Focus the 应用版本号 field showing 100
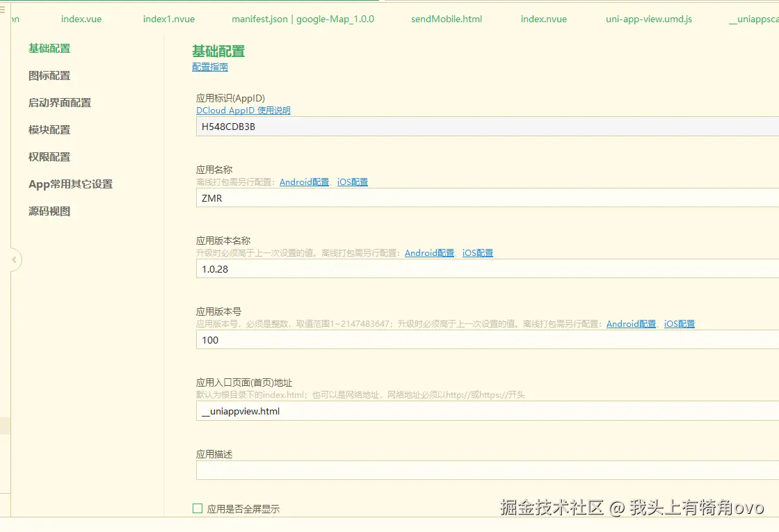Screen dimensions: 779x532 point(488,340)
